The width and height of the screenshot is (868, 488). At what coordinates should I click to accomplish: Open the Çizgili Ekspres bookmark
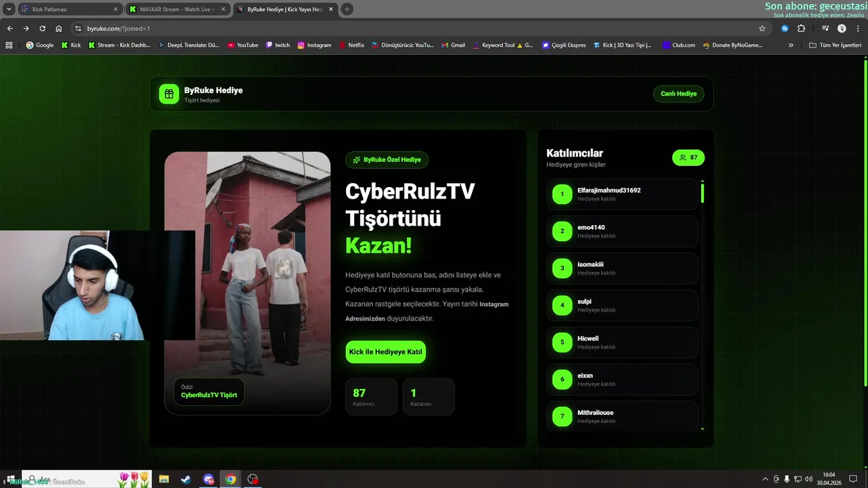564,45
